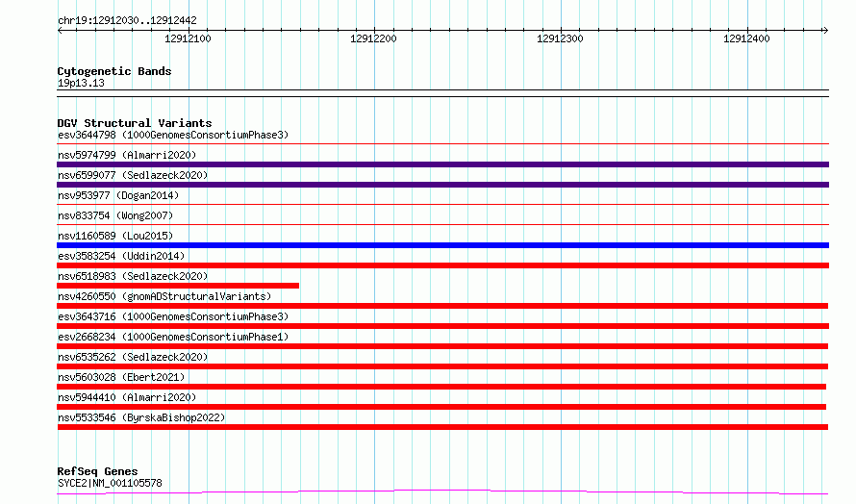This screenshot has width=856, height=504.
Task: Click the RefSeq Genes track title
Action: click(98, 471)
